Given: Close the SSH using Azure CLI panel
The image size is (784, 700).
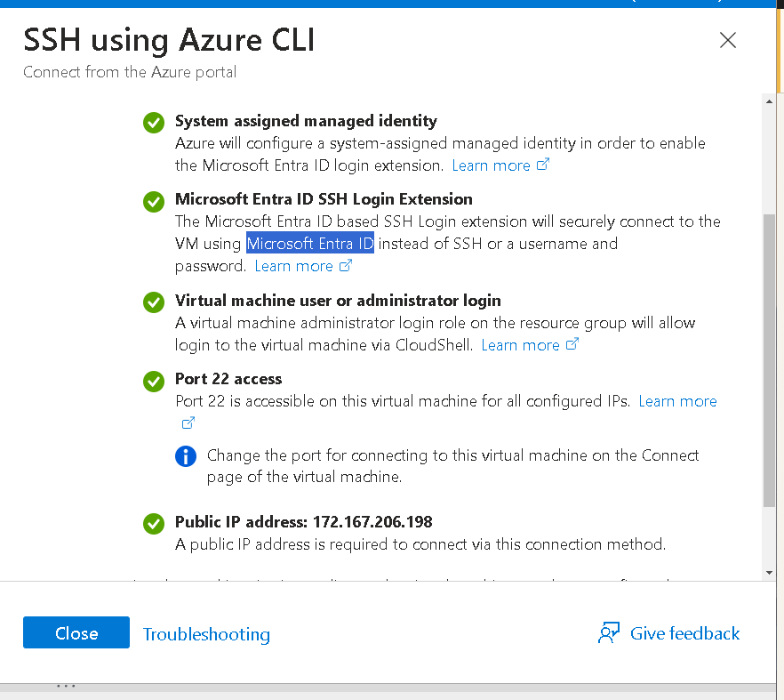Looking at the screenshot, I should coord(727,40).
